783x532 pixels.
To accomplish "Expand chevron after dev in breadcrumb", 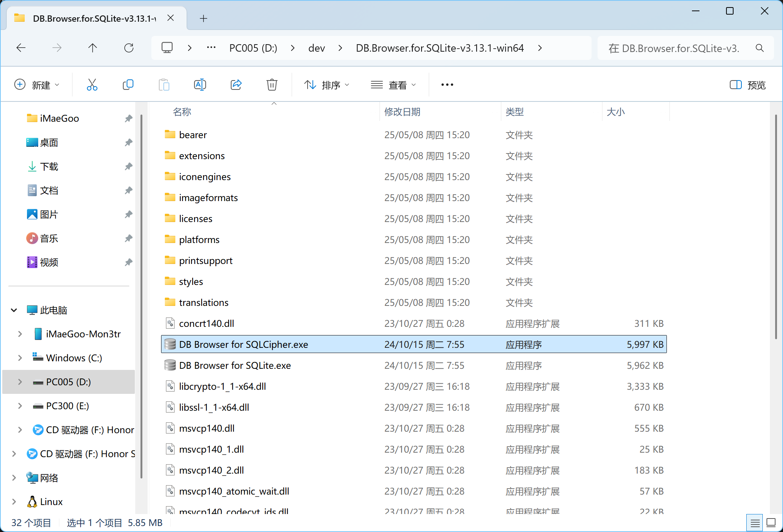I will tap(340, 48).
